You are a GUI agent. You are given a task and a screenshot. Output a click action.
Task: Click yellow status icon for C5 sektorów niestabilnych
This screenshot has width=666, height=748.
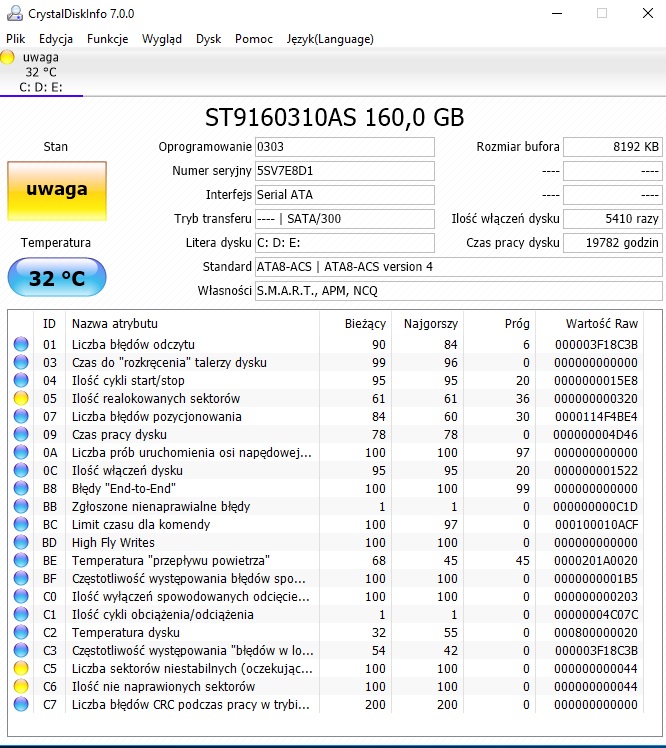pos(21,668)
